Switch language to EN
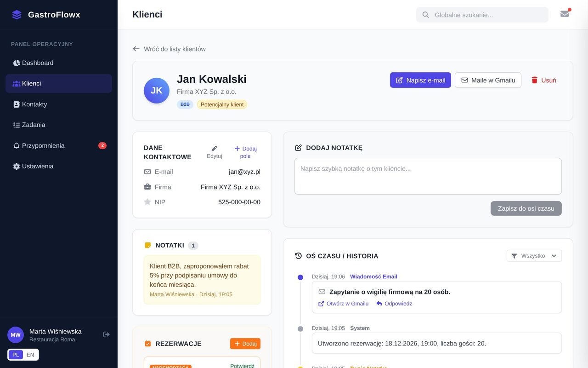The width and height of the screenshot is (588, 368). (x=30, y=355)
